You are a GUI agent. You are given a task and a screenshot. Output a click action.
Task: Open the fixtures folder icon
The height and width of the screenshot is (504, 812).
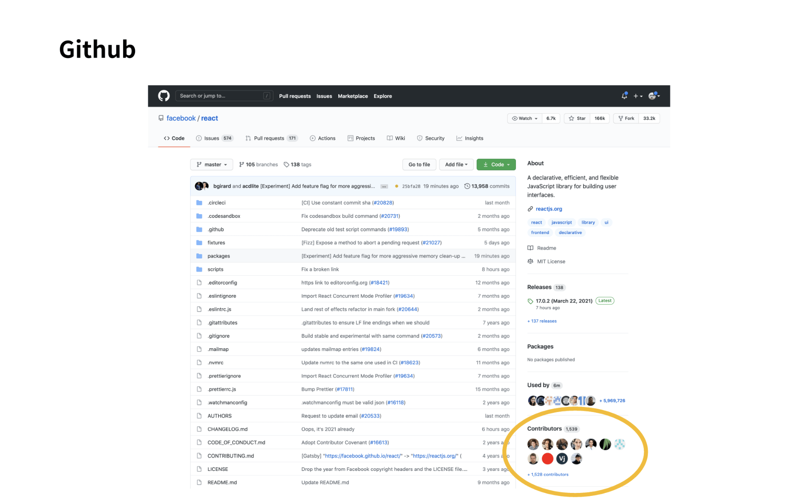199,243
